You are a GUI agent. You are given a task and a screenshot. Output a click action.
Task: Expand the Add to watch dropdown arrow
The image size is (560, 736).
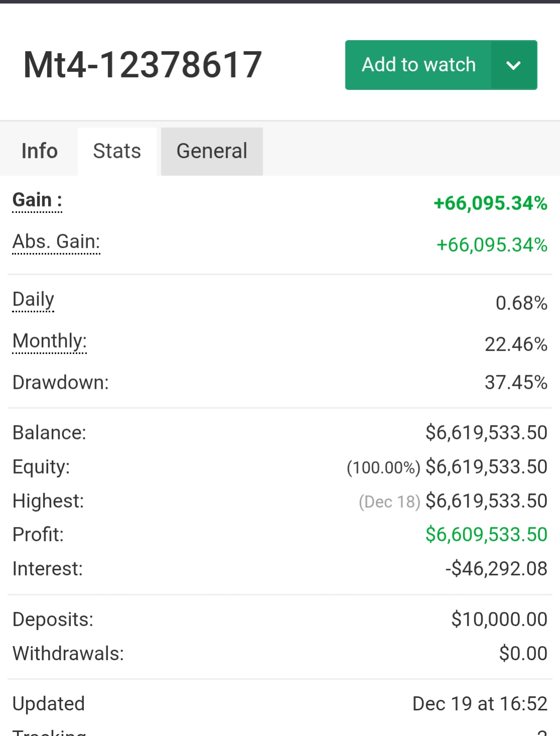[513, 65]
